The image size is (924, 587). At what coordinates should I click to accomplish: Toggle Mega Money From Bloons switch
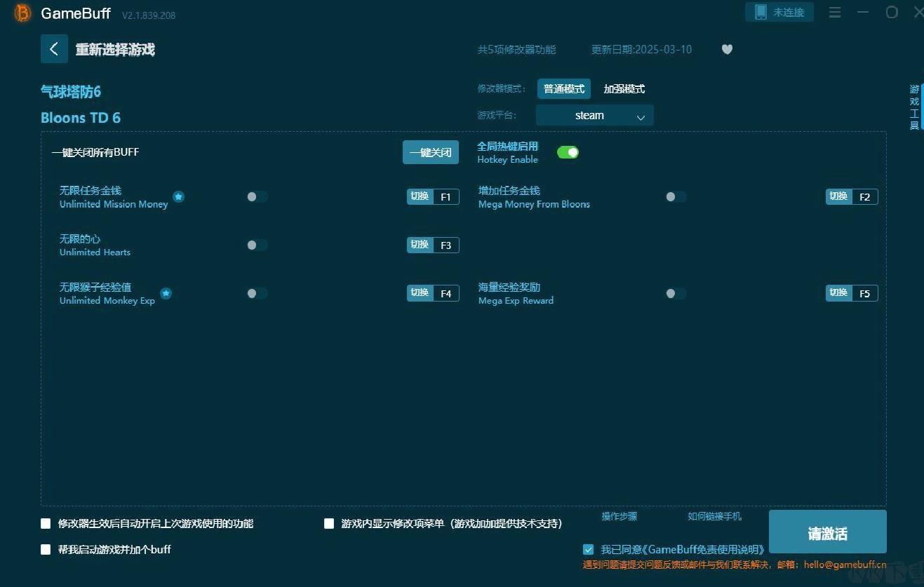pos(676,197)
